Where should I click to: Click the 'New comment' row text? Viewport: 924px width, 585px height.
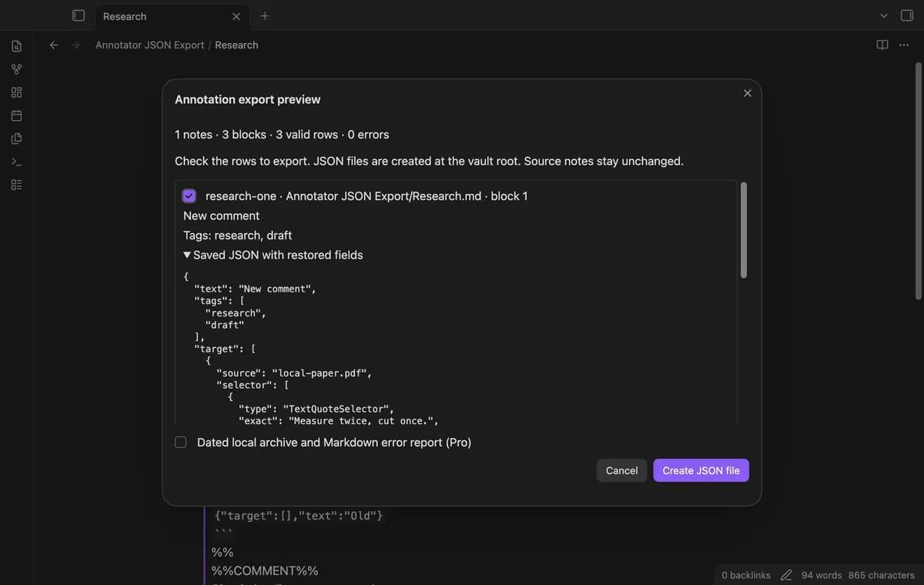point(221,216)
